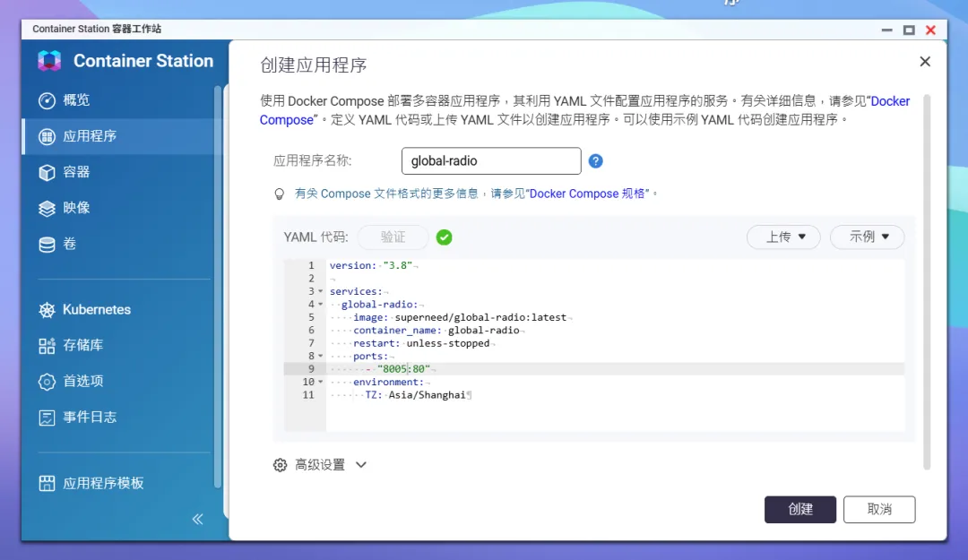Click the image line superneed/global-radio:latest
Screen dimensions: 968x560
pos(460,317)
